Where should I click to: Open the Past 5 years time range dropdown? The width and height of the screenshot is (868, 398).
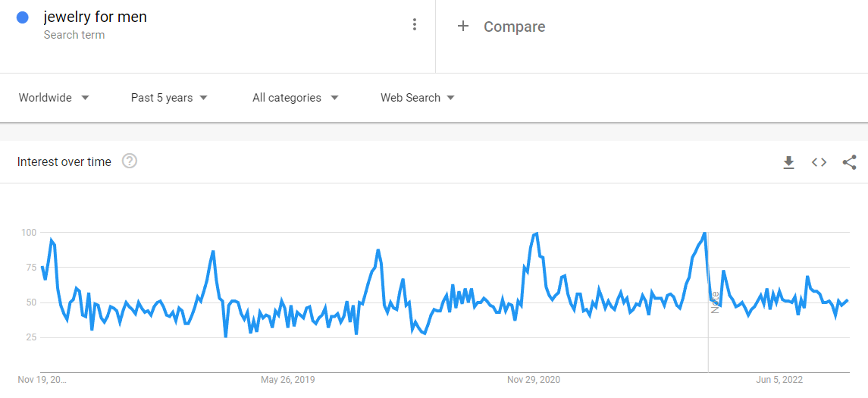click(x=169, y=98)
